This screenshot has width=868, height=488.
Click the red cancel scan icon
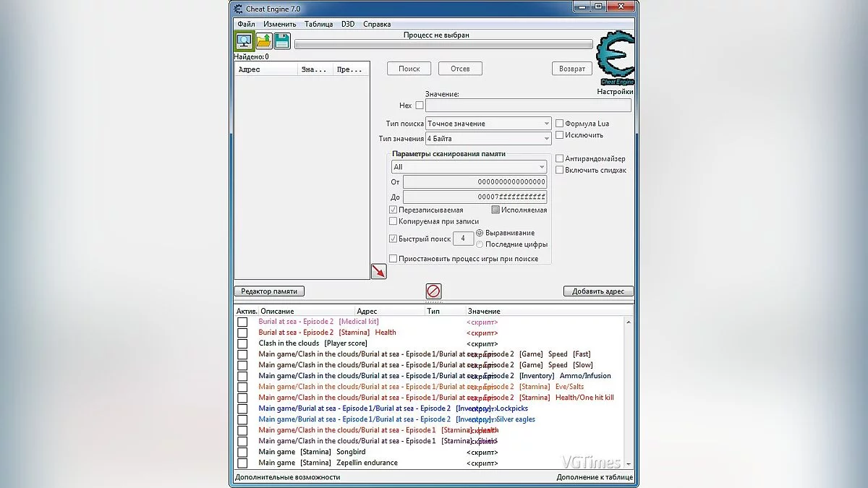[433, 291]
